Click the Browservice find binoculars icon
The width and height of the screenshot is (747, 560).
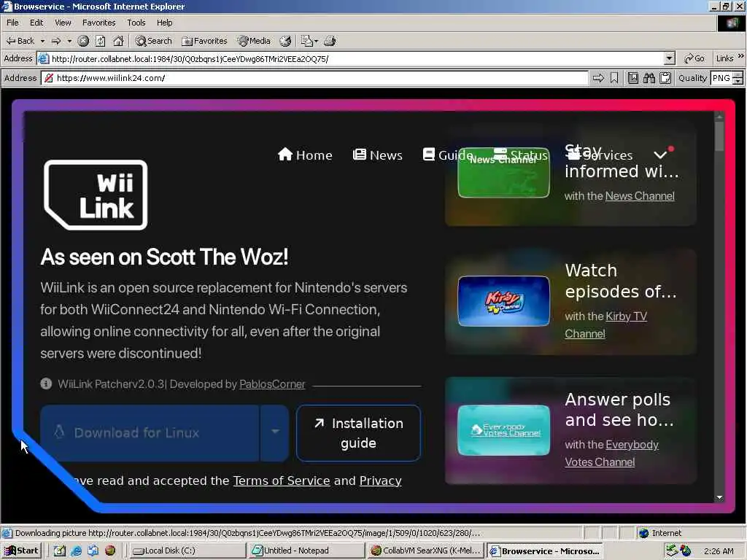click(649, 78)
